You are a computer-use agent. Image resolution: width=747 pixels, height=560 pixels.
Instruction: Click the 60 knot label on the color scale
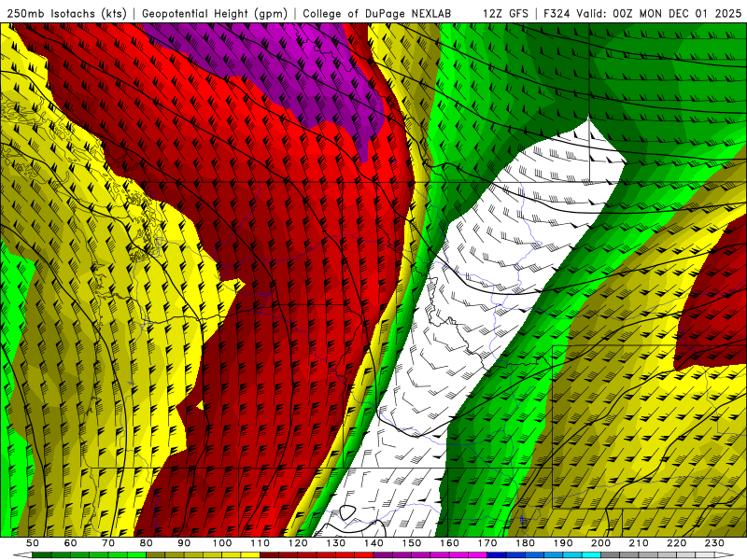point(70,543)
